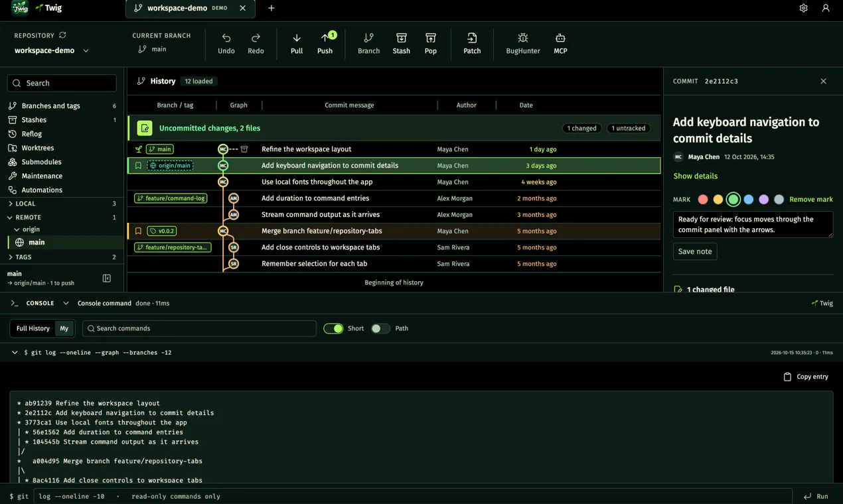This screenshot has width=843, height=504.
Task: Go to Reflog in the sidebar
Action: [62, 134]
